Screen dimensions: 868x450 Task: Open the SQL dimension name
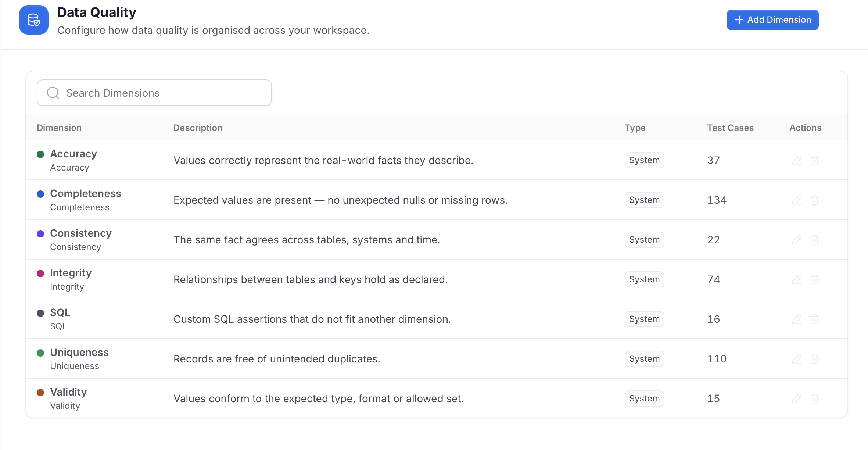click(60, 312)
